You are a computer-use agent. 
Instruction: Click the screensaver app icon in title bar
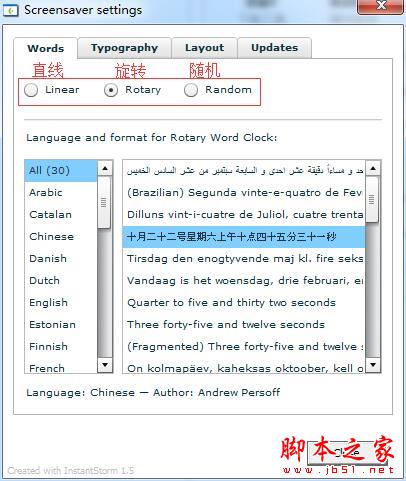click(10, 11)
